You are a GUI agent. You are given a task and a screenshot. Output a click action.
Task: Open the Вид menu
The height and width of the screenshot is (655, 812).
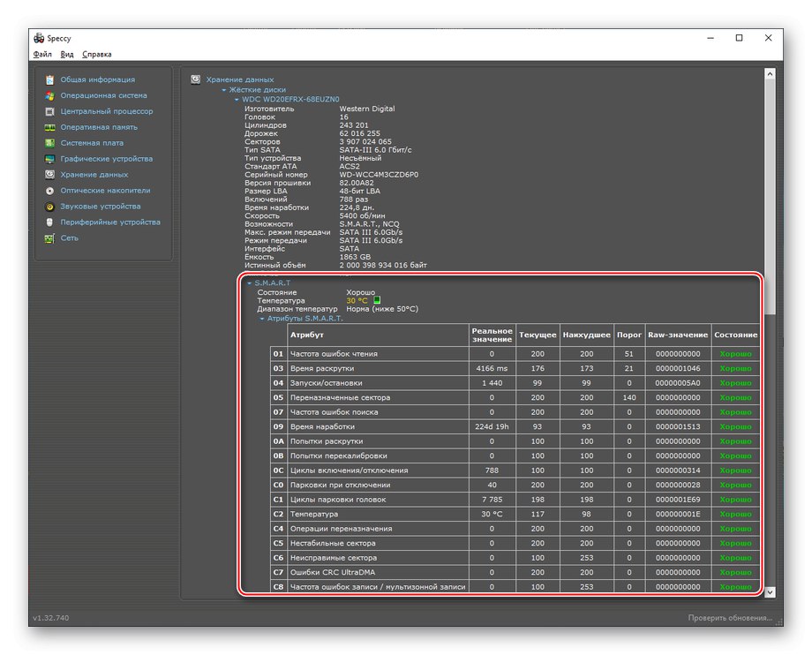tap(67, 54)
